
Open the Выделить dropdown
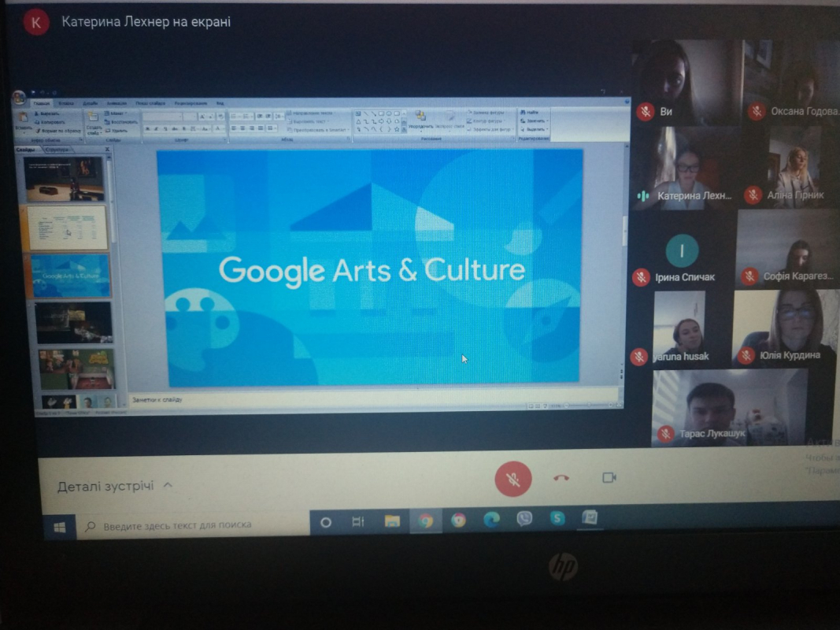point(534,129)
